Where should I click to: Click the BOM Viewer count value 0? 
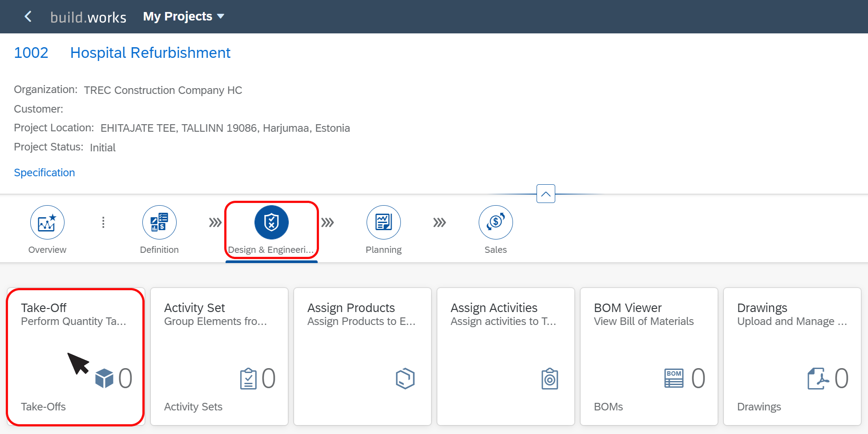(698, 379)
